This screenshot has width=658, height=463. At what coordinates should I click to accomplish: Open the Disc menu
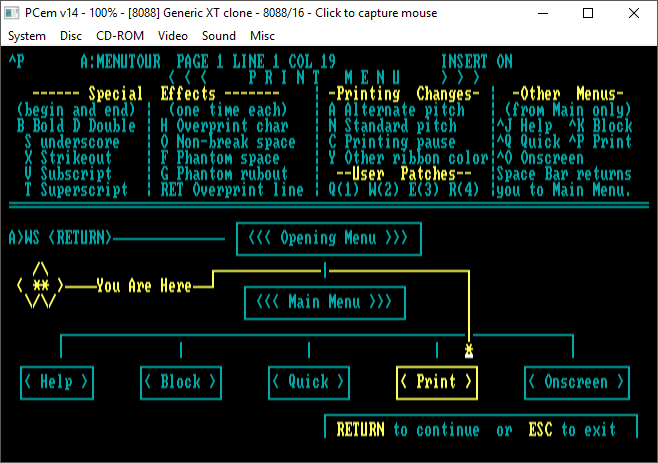pos(70,36)
